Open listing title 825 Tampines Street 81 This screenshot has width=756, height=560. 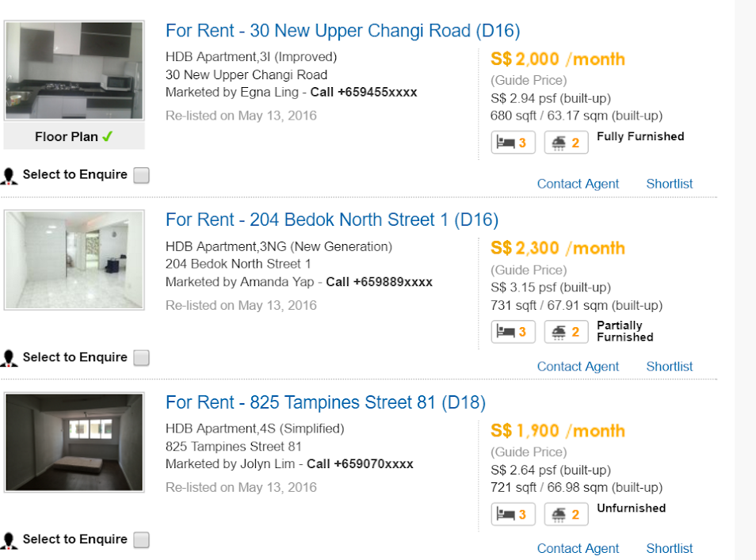[x=325, y=402]
